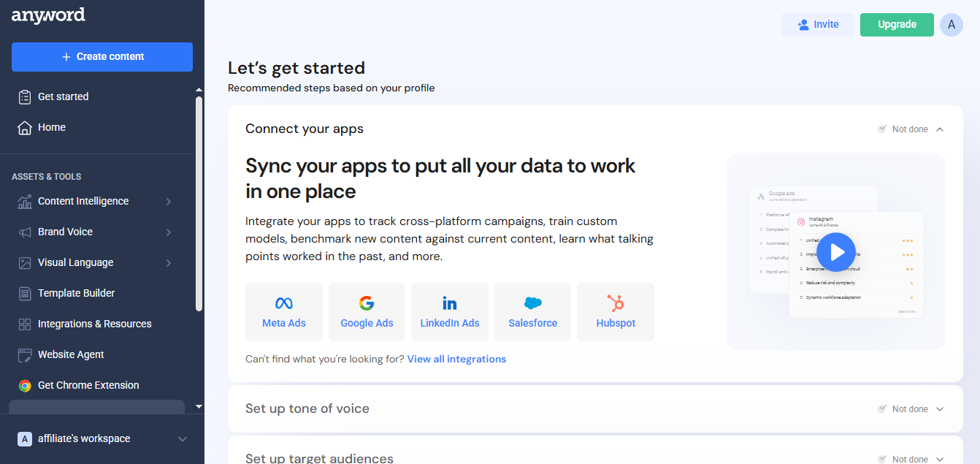Click the workspace A badge icon

click(25, 438)
